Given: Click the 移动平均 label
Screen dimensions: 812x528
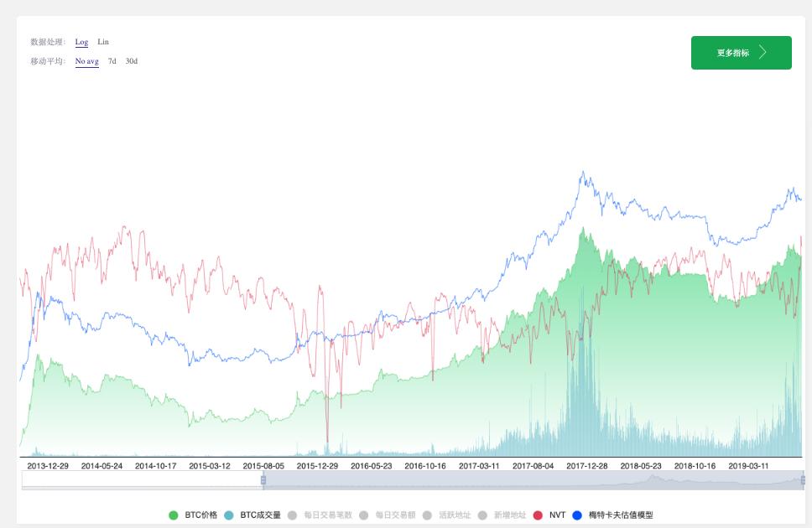Looking at the screenshot, I should click(48, 61).
